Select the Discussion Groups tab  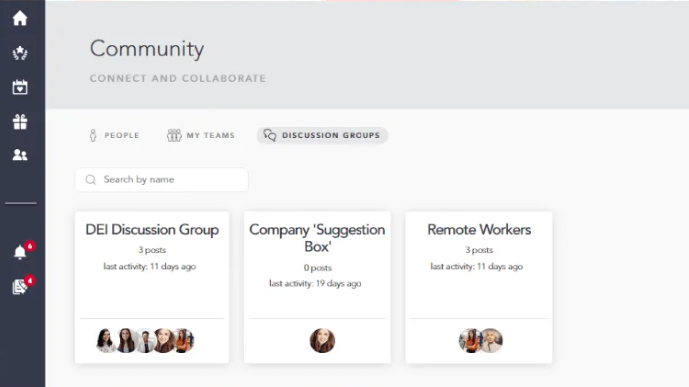322,135
